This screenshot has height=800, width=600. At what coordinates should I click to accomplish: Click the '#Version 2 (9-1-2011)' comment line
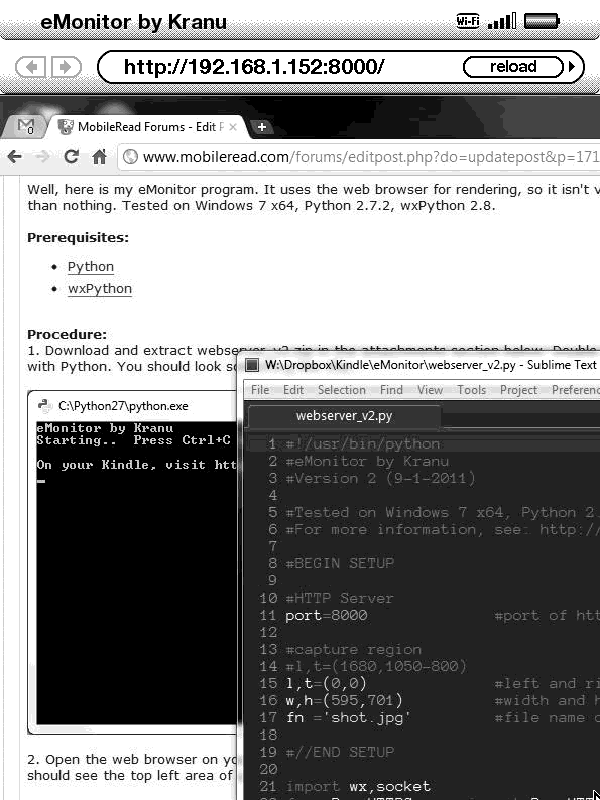(x=381, y=479)
